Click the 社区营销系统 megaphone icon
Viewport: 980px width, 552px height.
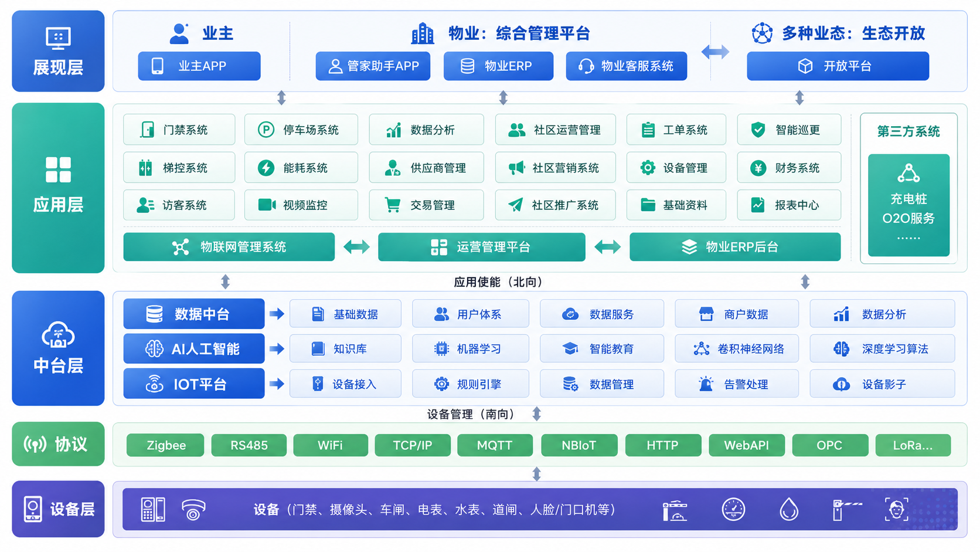516,168
